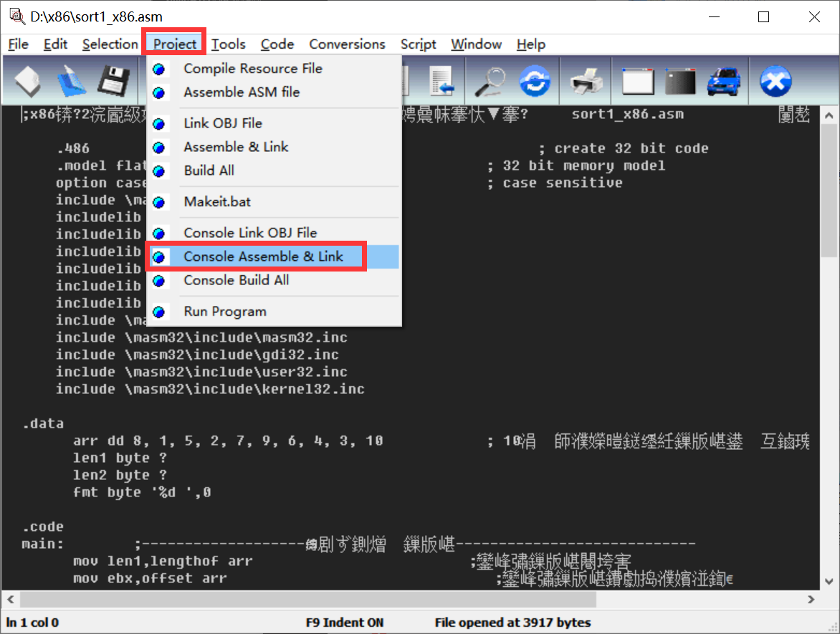Create a new document with the toolbar icon
This screenshot has width=840, height=634.
click(27, 80)
